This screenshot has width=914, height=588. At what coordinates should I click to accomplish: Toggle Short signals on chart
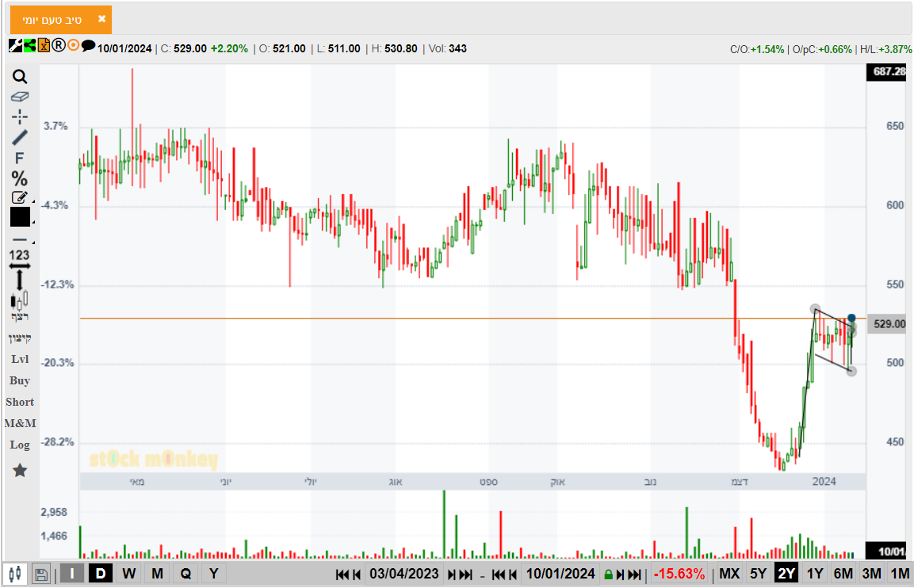[20, 402]
